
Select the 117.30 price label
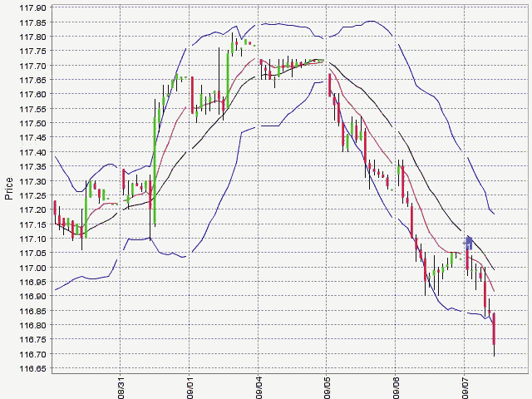(33, 181)
